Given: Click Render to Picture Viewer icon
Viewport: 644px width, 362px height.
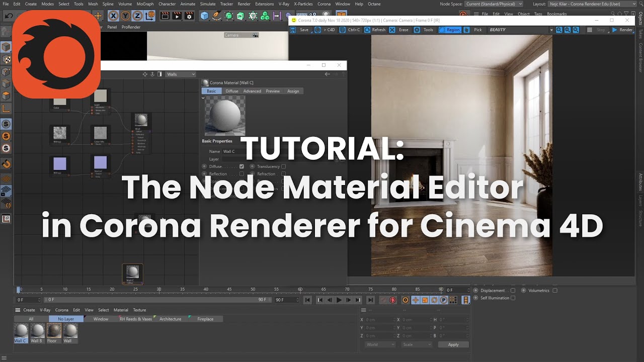Looking at the screenshot, I should (177, 16).
